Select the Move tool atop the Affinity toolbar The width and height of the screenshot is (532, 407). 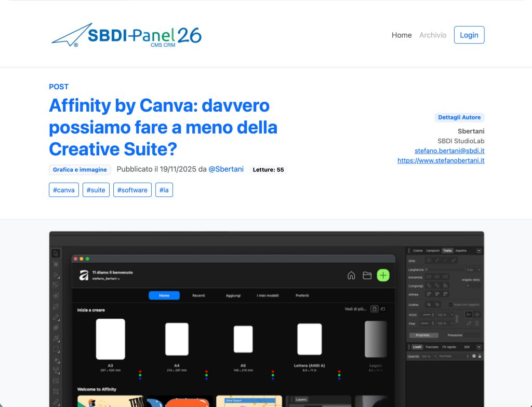(56, 253)
